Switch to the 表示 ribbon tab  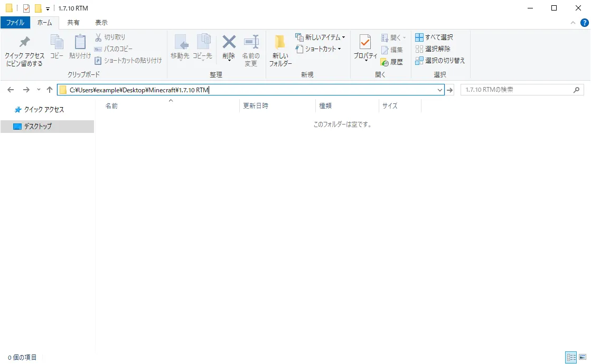click(x=101, y=22)
